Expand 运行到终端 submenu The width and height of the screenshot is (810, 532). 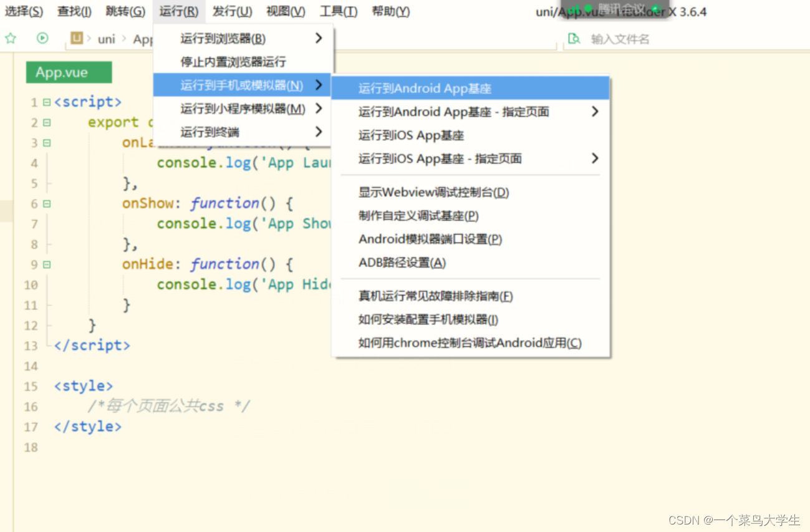[244, 132]
